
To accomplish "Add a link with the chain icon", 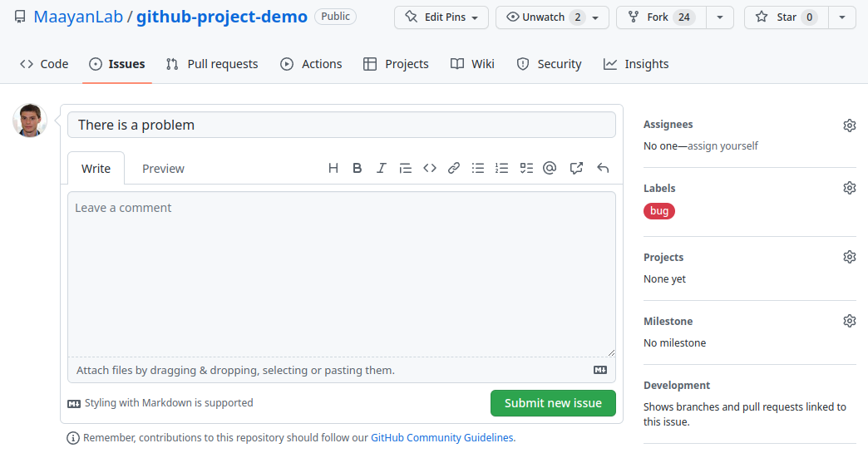I will [454, 168].
